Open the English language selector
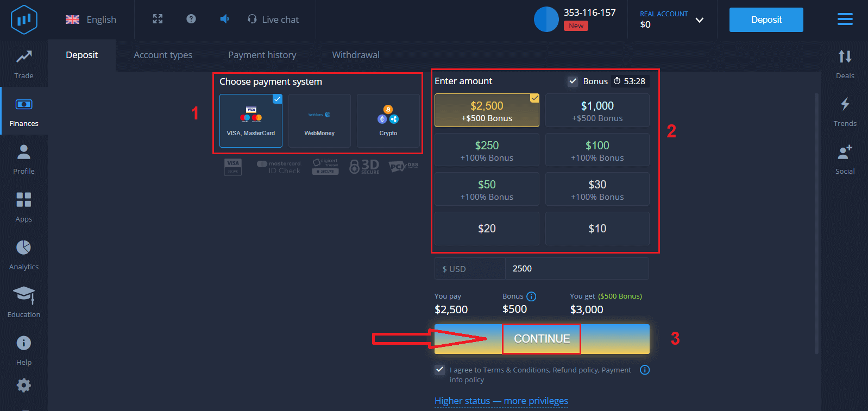Viewport: 868px width, 411px height. 91,20
